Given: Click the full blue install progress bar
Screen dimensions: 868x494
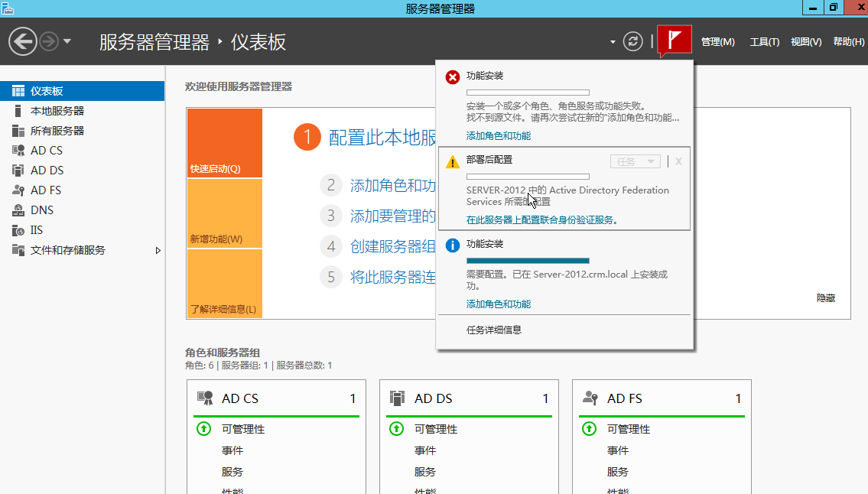Looking at the screenshot, I should tap(528, 260).
